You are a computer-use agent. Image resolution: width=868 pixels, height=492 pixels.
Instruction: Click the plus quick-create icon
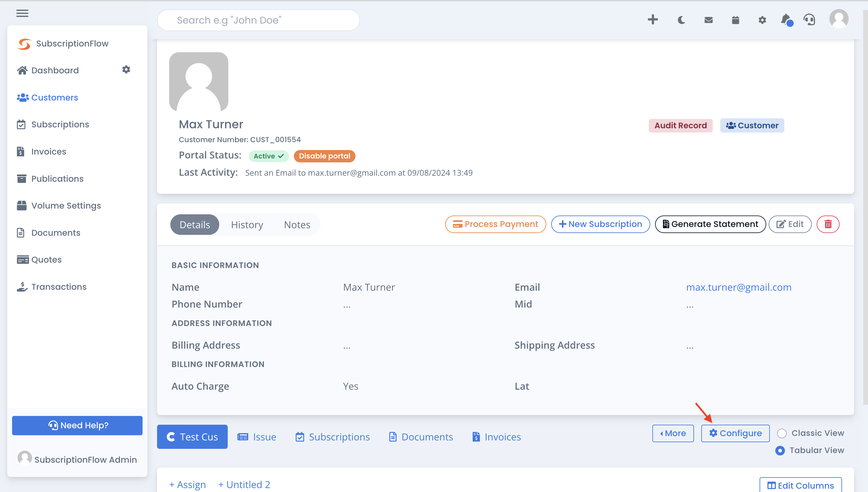tap(652, 20)
